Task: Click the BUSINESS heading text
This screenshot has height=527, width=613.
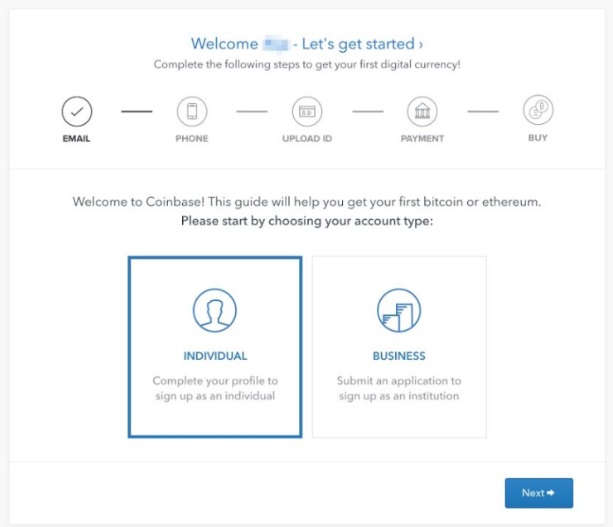Action: tap(399, 356)
